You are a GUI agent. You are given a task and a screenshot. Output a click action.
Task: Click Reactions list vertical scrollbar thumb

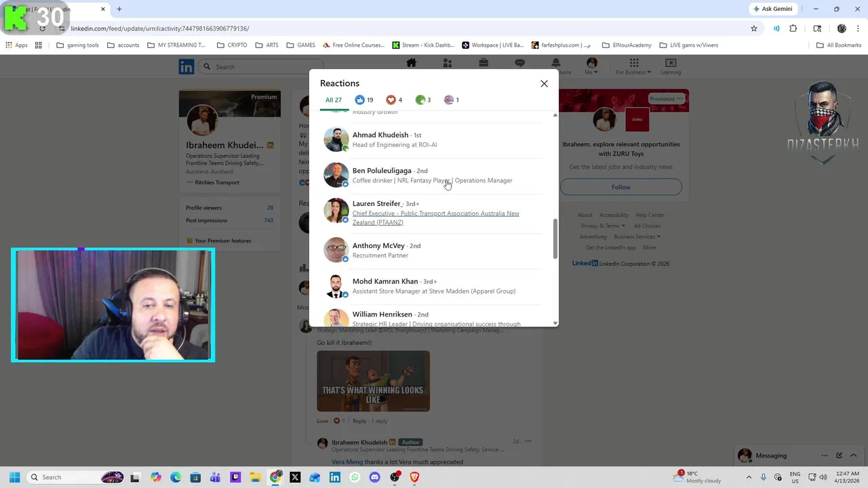click(555, 238)
